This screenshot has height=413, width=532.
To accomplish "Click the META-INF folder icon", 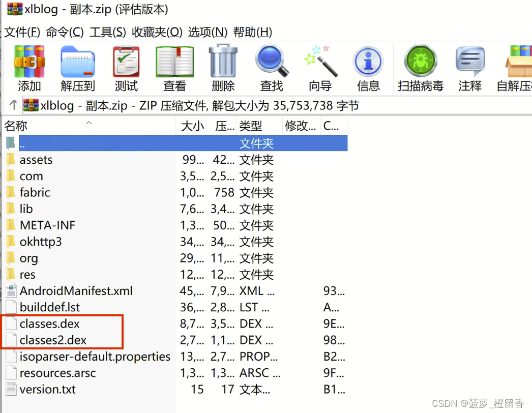I will tap(11, 225).
